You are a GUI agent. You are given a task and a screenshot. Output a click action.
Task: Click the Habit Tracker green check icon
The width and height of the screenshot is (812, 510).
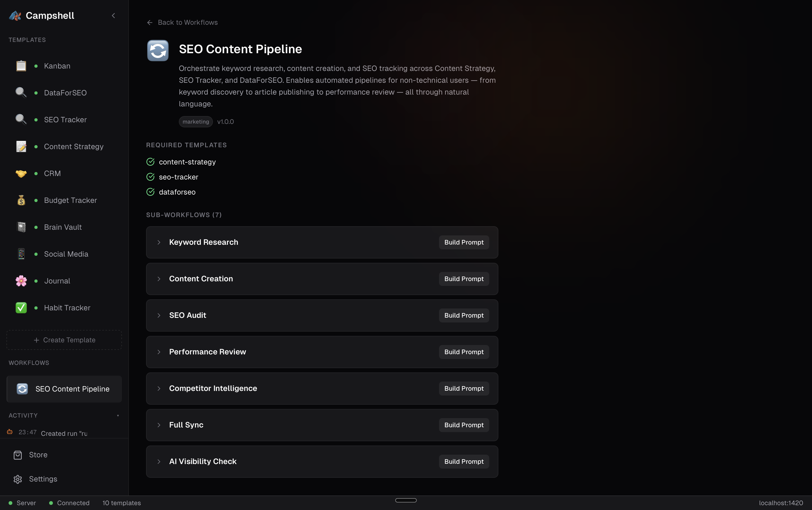(x=21, y=308)
